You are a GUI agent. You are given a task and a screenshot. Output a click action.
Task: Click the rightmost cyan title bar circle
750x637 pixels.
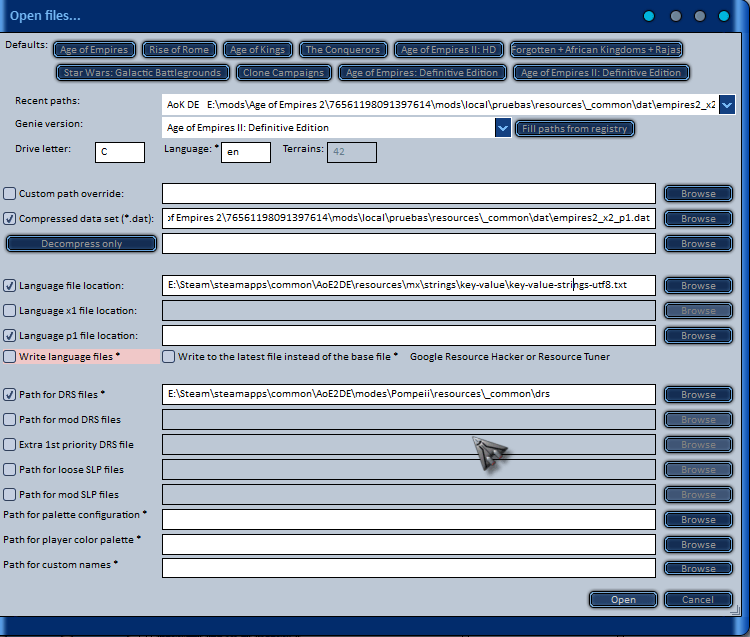coord(724,16)
